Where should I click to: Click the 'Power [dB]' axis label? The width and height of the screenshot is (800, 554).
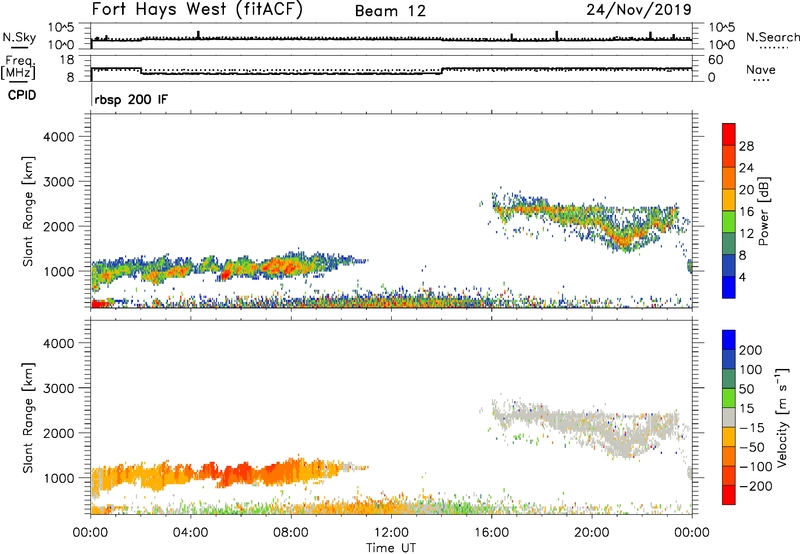pos(764,211)
